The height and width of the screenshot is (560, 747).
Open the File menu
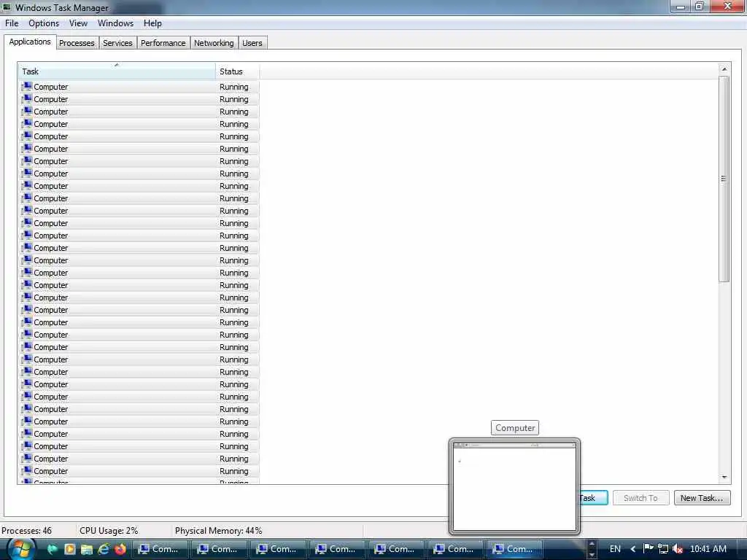pos(12,23)
